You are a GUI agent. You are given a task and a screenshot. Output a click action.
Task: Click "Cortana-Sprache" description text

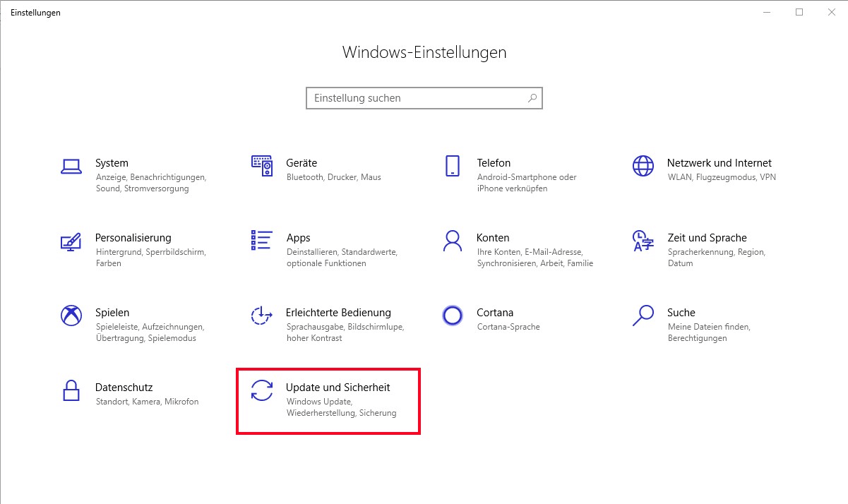click(508, 327)
